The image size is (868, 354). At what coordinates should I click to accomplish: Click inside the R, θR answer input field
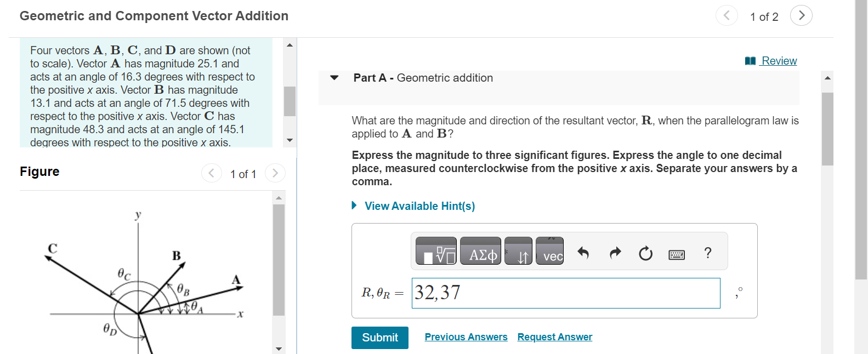566,293
